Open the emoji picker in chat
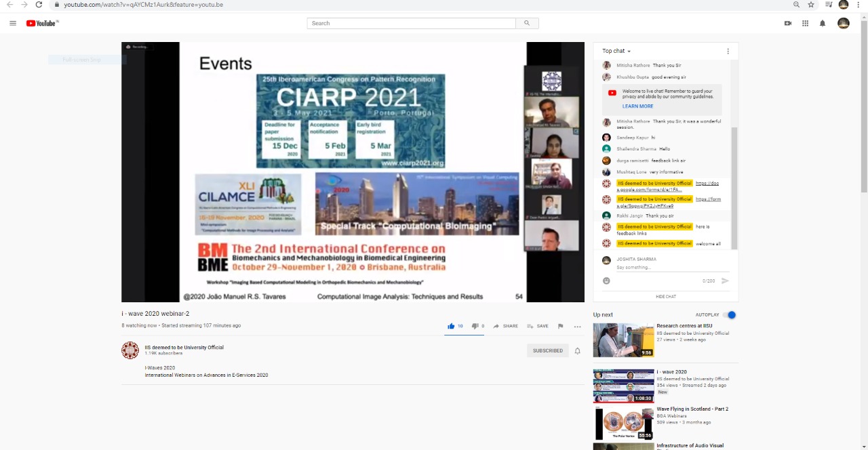Image resolution: width=868 pixels, height=450 pixels. pos(606,281)
